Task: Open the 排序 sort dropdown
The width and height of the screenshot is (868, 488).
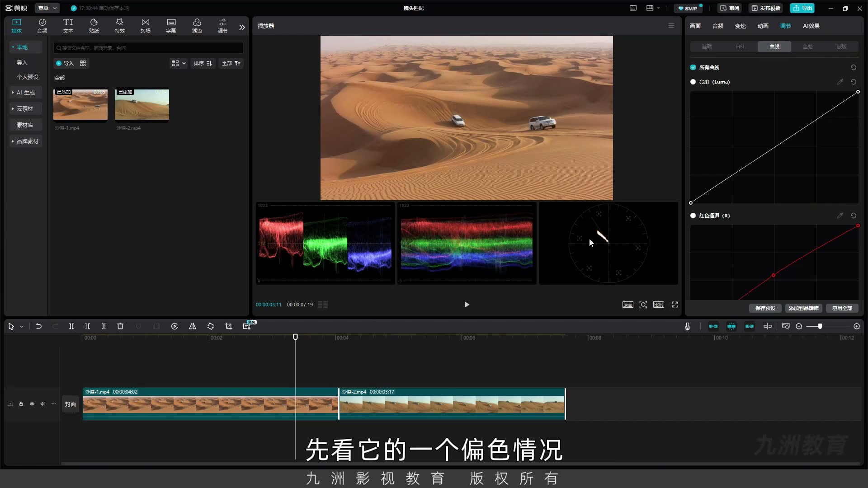Action: coord(203,63)
